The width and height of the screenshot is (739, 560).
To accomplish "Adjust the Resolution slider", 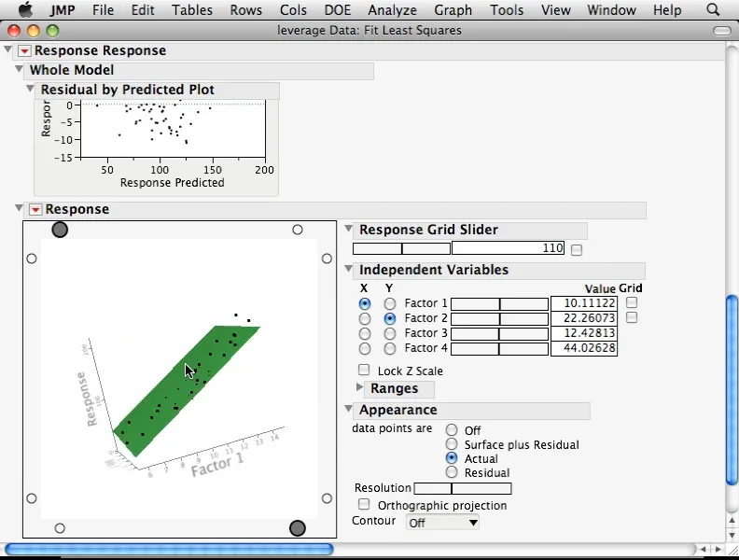I will coord(463,489).
